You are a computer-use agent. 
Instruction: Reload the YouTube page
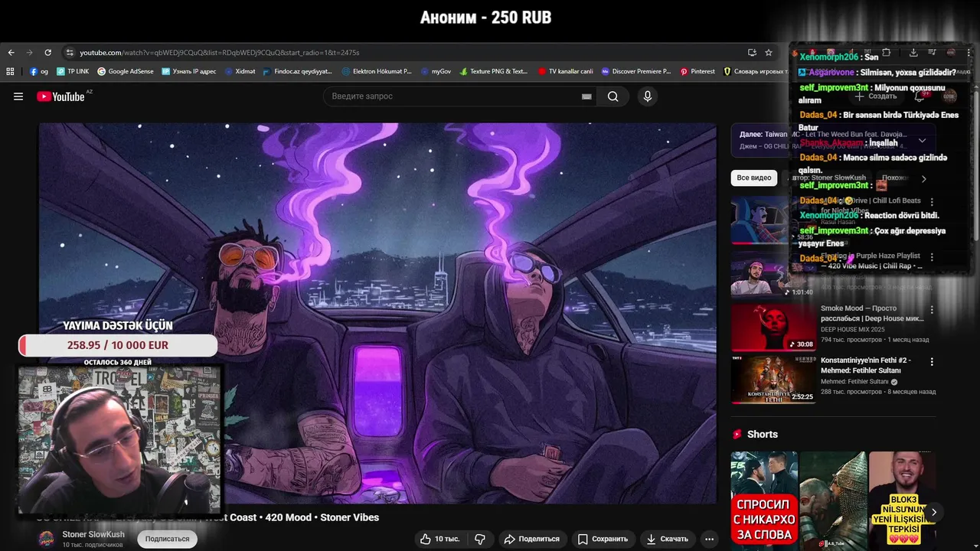coord(47,53)
